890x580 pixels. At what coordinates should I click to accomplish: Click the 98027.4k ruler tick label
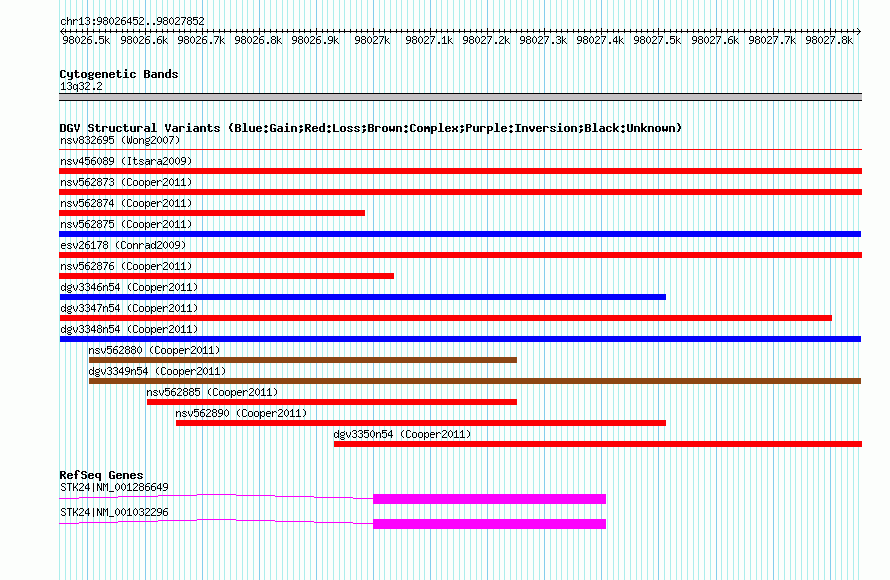tap(600, 40)
